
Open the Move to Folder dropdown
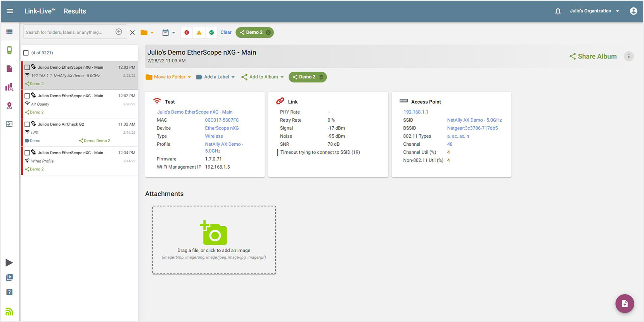coord(168,77)
